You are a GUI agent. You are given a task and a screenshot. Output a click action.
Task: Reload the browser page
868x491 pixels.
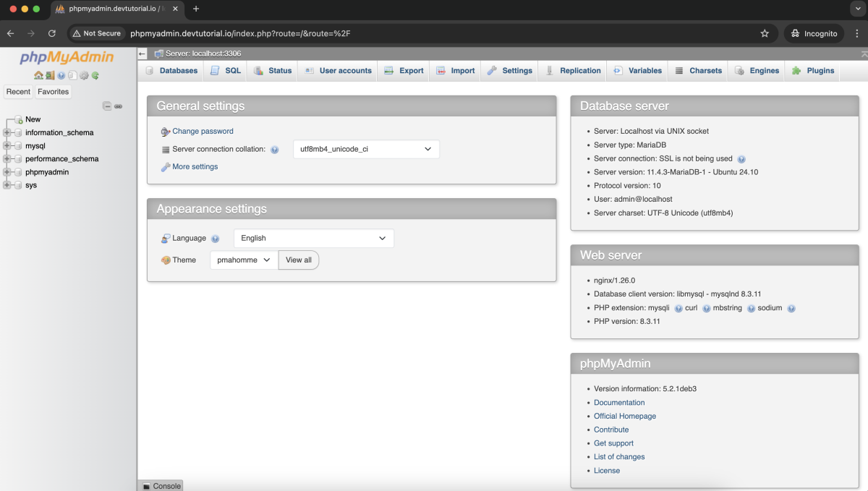click(51, 33)
